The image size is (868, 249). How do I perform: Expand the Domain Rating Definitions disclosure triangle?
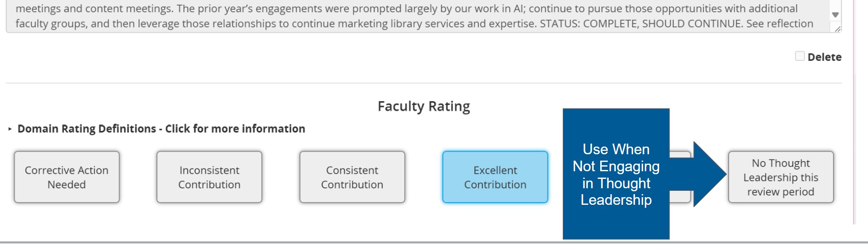coord(10,129)
